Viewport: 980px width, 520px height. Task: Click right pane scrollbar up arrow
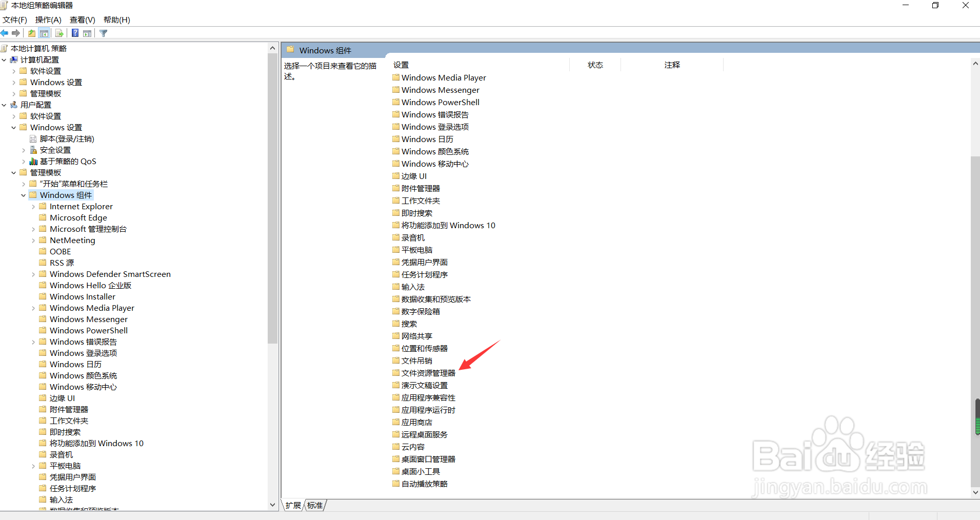[975, 64]
